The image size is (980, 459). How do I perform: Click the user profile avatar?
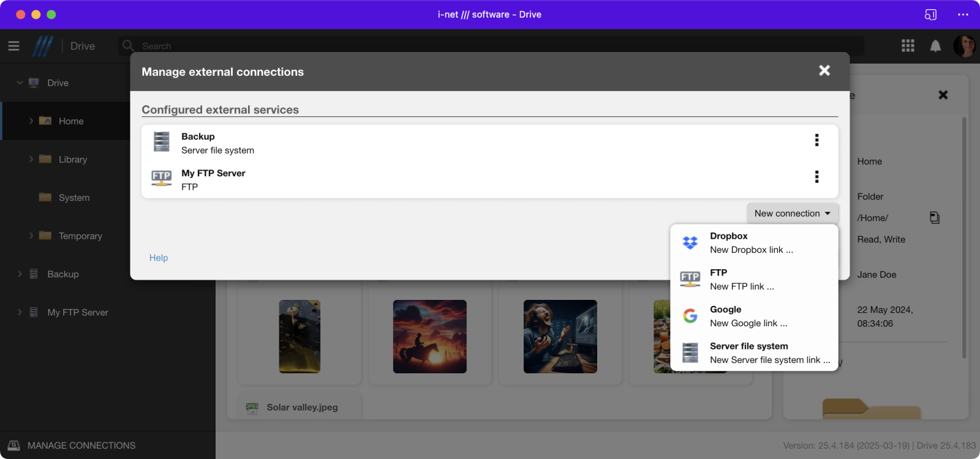coord(964,46)
